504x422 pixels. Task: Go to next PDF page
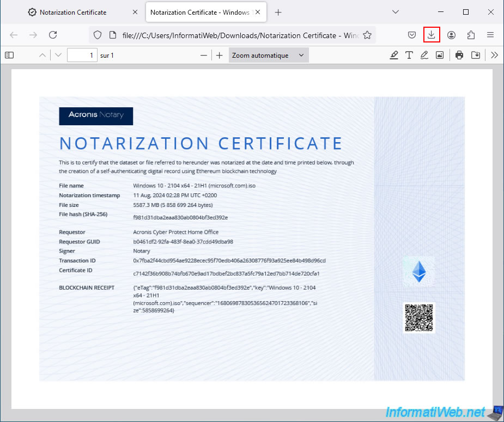[x=58, y=55]
